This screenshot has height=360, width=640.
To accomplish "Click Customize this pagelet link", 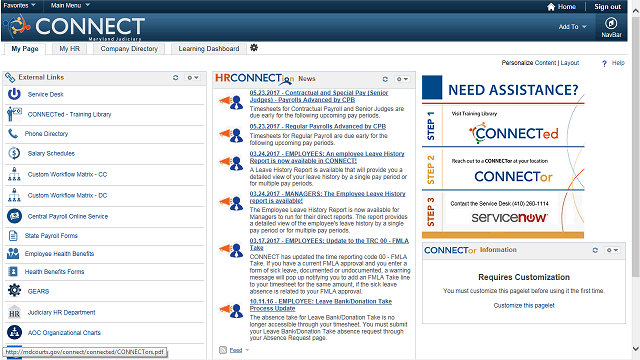I will coord(524,305).
